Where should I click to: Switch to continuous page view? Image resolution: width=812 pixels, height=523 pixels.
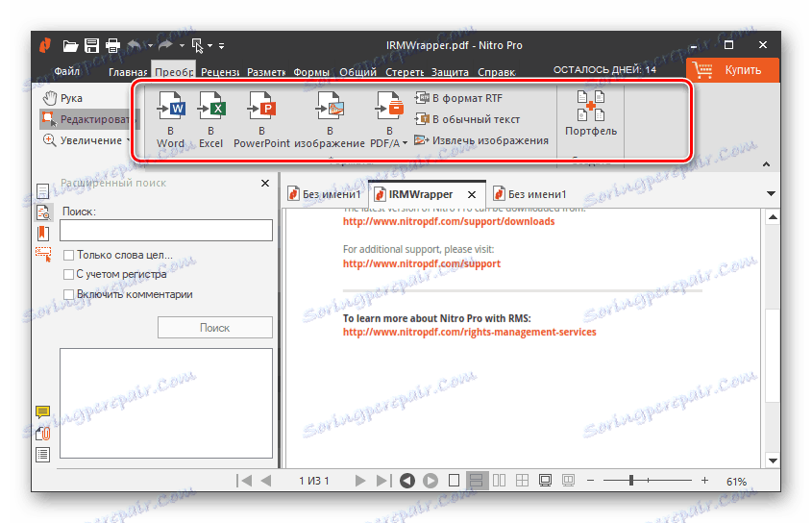pyautogui.click(x=477, y=481)
